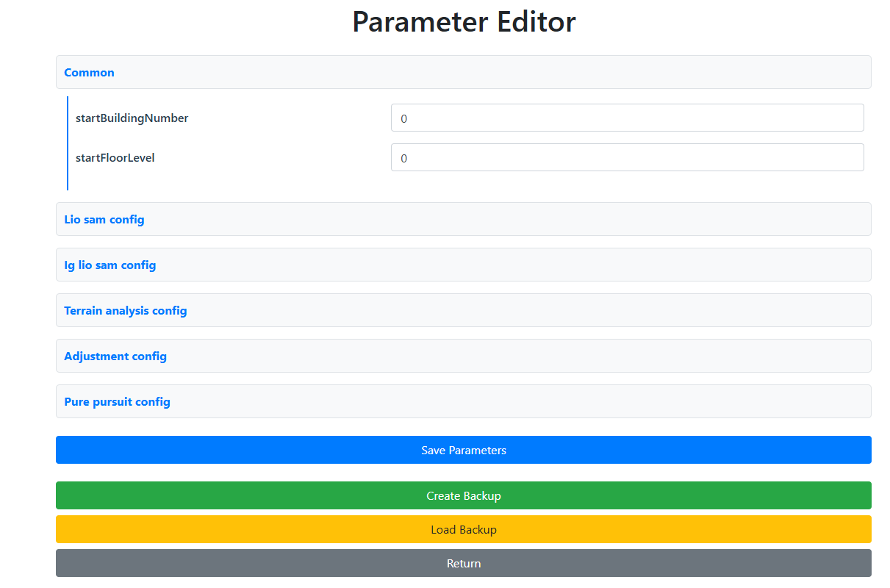The width and height of the screenshot is (890, 588).
Task: Click the Parameter Editor page heading
Action: pos(464,21)
